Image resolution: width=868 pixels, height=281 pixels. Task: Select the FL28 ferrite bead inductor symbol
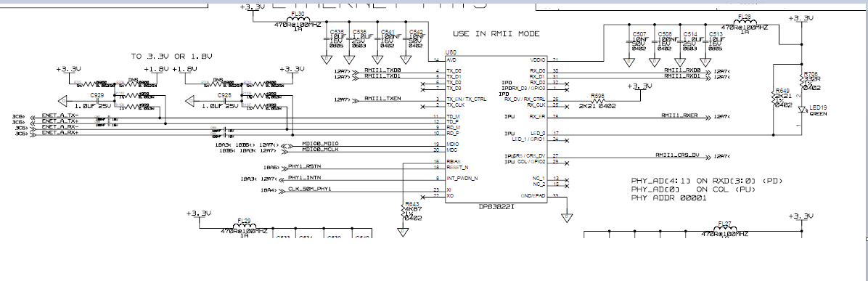tap(745, 23)
